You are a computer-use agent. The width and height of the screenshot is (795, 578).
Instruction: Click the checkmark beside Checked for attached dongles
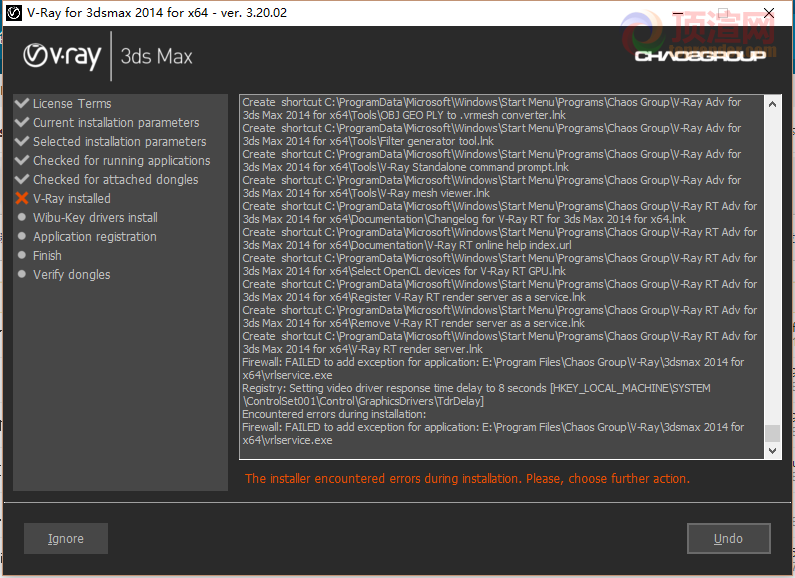tap(22, 179)
